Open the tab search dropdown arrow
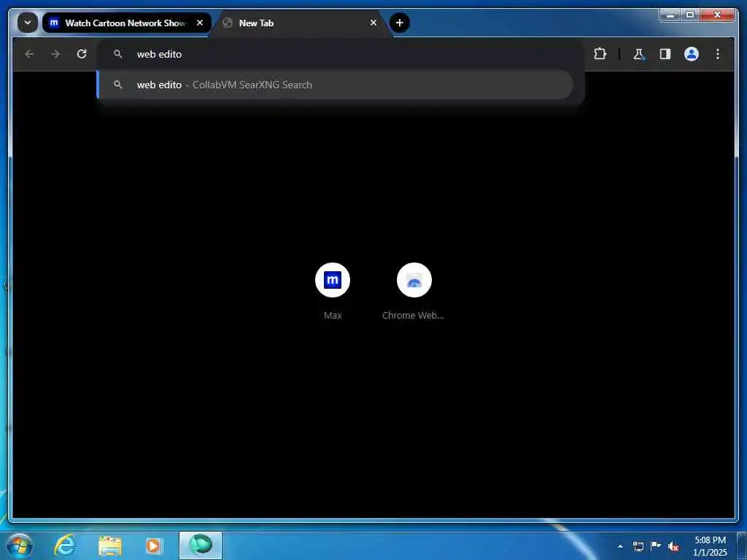 point(28,23)
